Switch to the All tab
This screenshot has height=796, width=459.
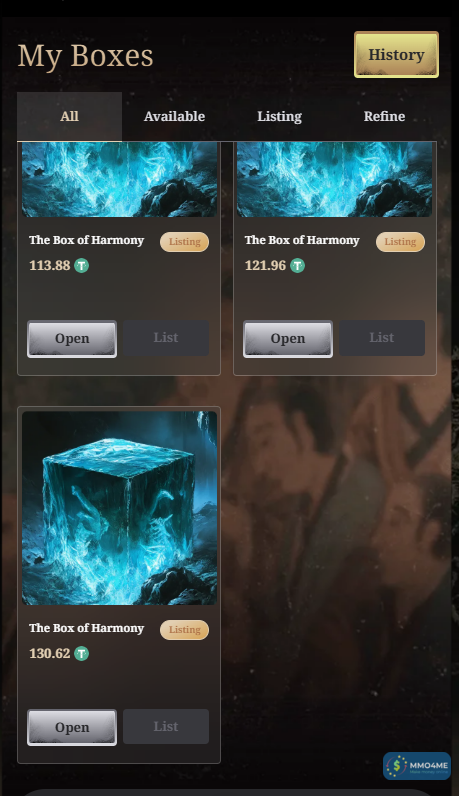[70, 116]
